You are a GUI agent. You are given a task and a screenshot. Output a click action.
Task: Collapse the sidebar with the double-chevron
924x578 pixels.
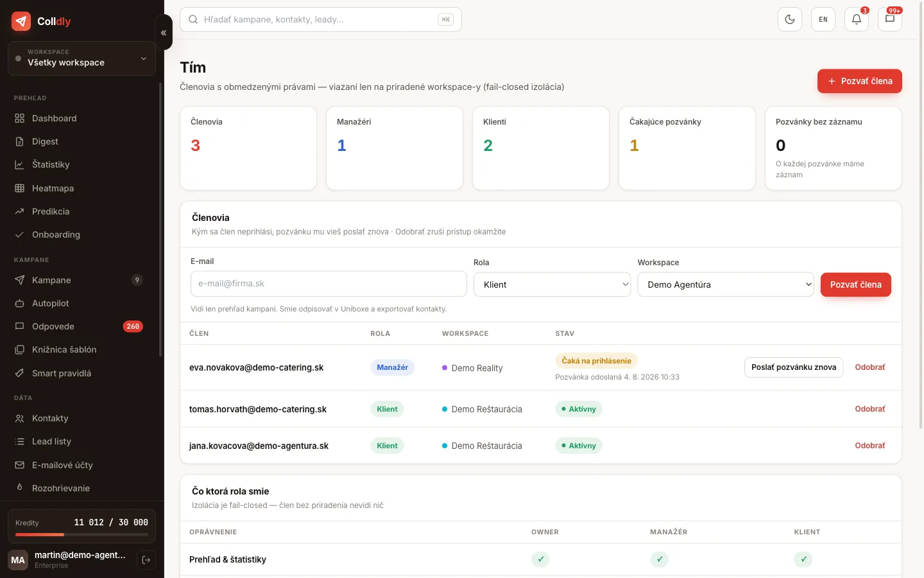[x=164, y=32]
